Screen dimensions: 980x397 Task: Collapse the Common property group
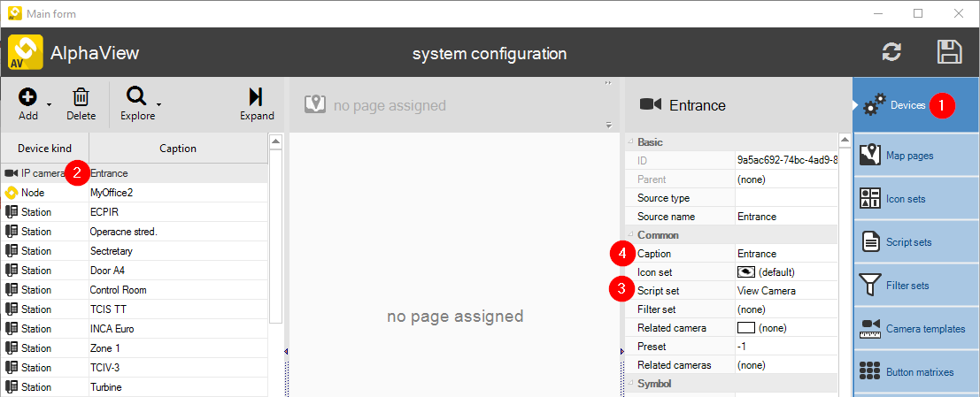(x=629, y=235)
